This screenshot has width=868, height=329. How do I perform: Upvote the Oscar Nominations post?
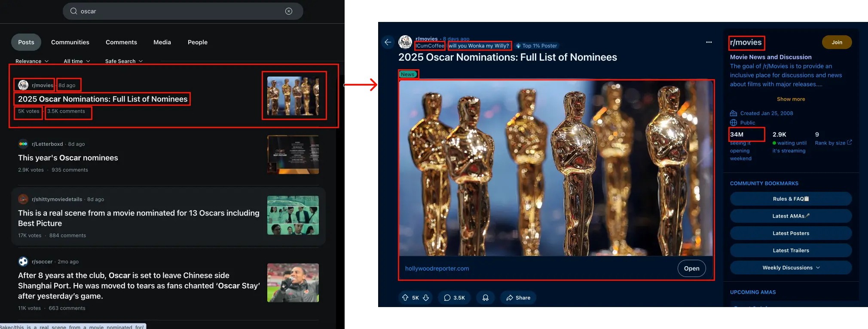click(405, 298)
